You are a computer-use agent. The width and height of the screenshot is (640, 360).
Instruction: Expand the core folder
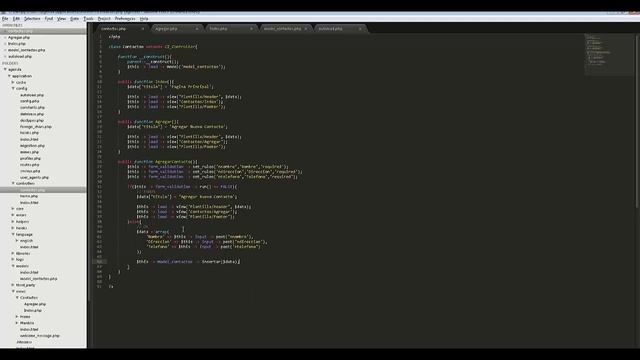tap(13, 209)
